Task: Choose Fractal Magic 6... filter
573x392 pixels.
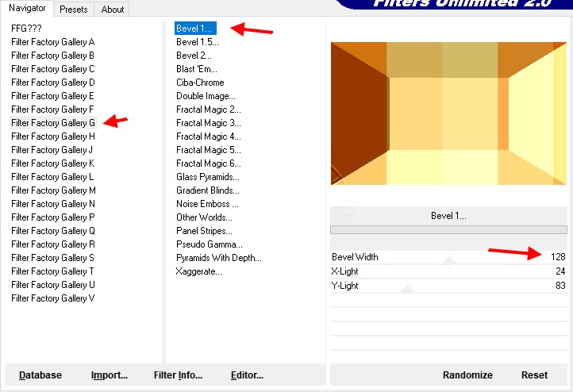Action: [x=208, y=163]
